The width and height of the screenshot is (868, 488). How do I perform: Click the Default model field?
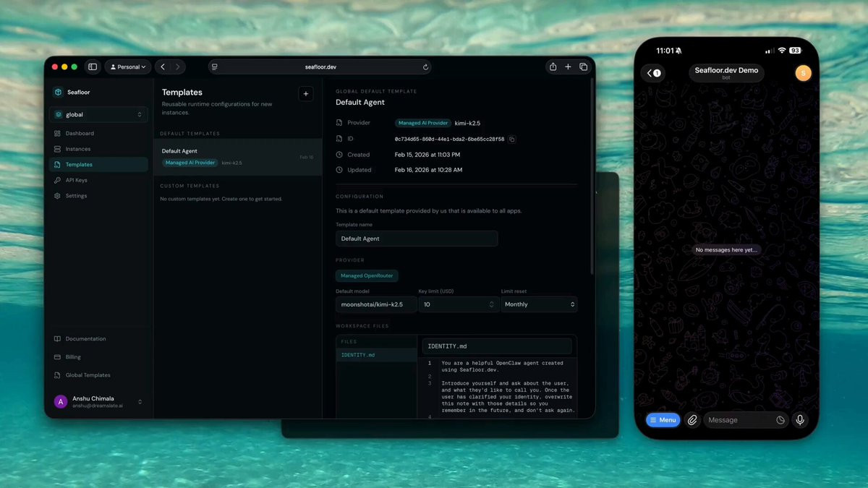[376, 304]
